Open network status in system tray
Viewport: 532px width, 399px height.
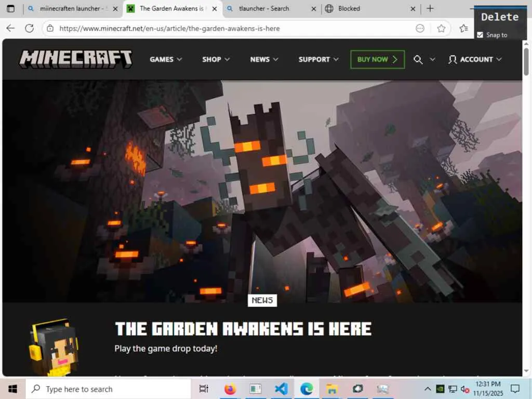click(453, 389)
